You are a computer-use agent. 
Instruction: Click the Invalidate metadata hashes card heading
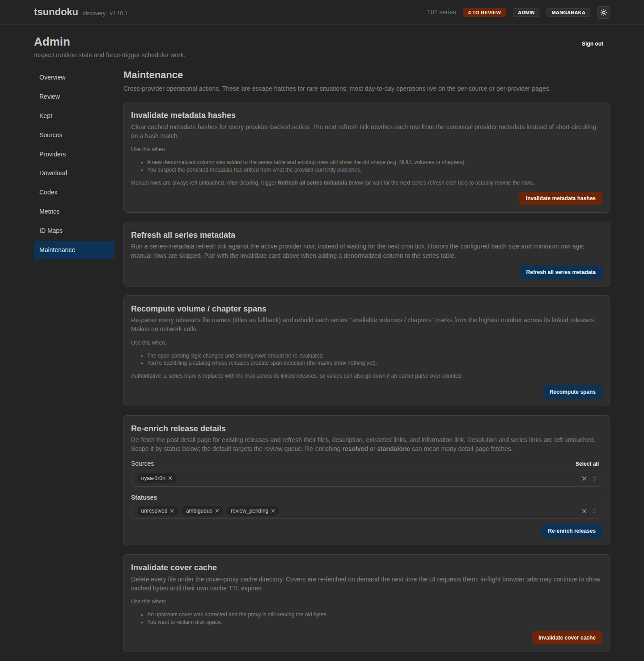[x=183, y=115]
